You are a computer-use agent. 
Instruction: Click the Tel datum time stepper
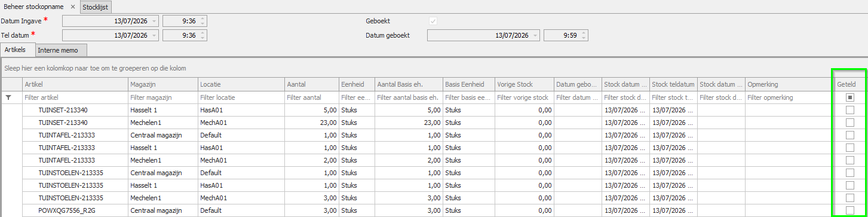pos(203,35)
